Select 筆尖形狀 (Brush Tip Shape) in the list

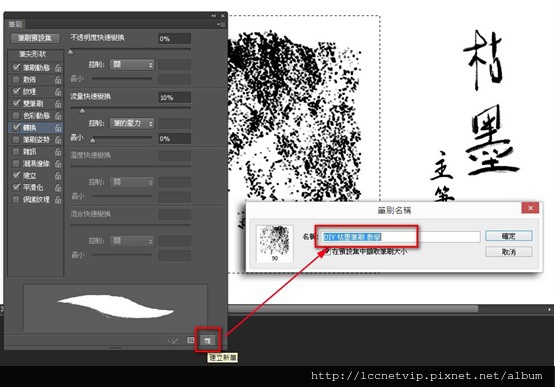pyautogui.click(x=33, y=54)
